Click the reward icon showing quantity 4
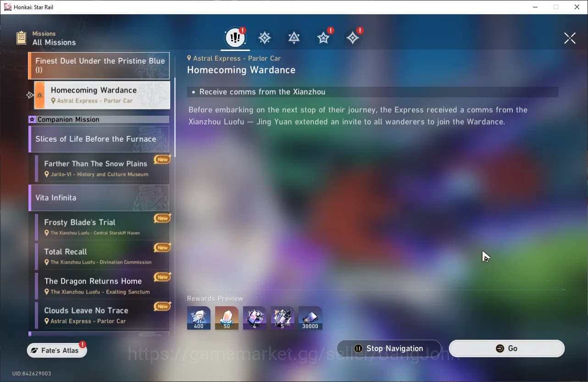Screen dimensions: 588x382 [x=255, y=318]
